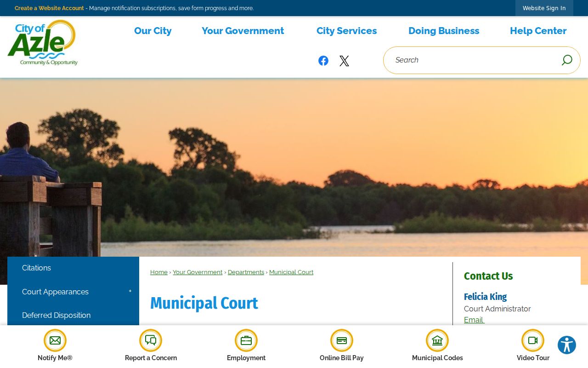Open Court Appearances in side menu

point(55,292)
